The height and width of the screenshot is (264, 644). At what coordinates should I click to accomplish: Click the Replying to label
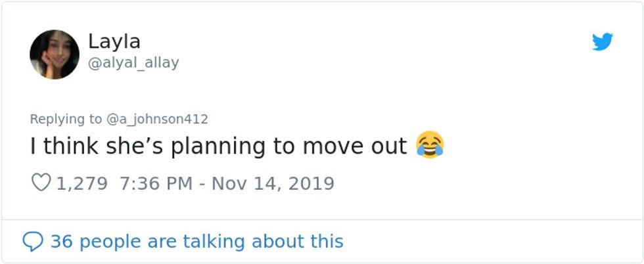click(66, 119)
